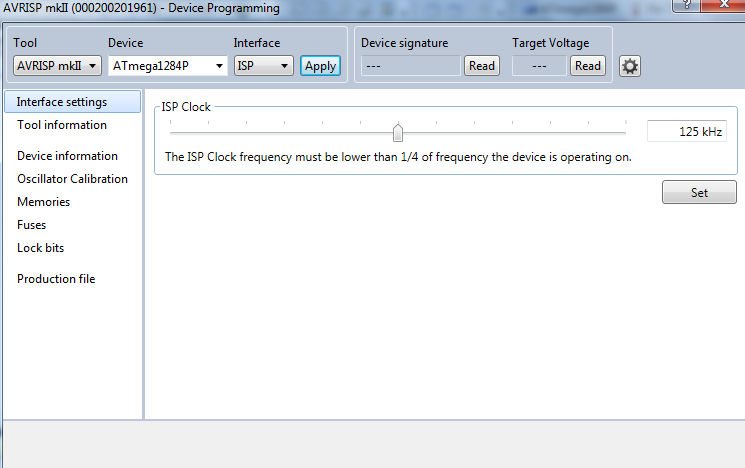Screen dimensions: 745x468
Task: Click the Apply button
Action: pos(320,66)
